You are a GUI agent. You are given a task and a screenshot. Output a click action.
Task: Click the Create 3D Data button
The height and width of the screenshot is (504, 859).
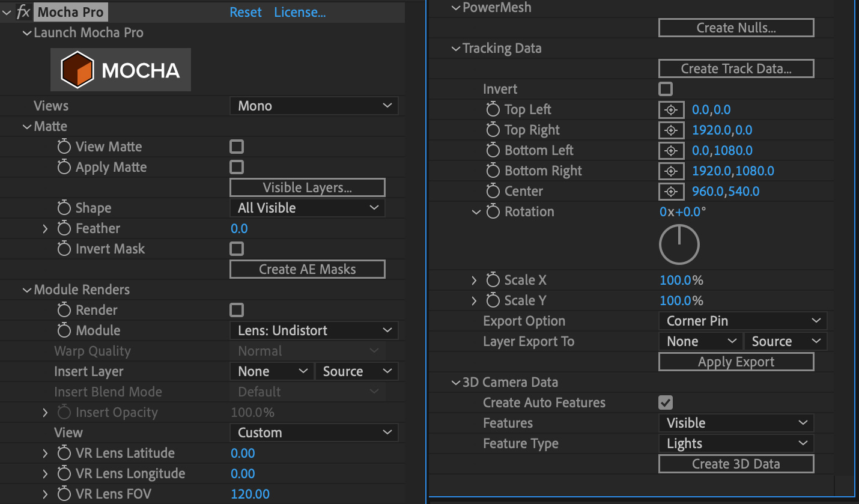(x=736, y=464)
